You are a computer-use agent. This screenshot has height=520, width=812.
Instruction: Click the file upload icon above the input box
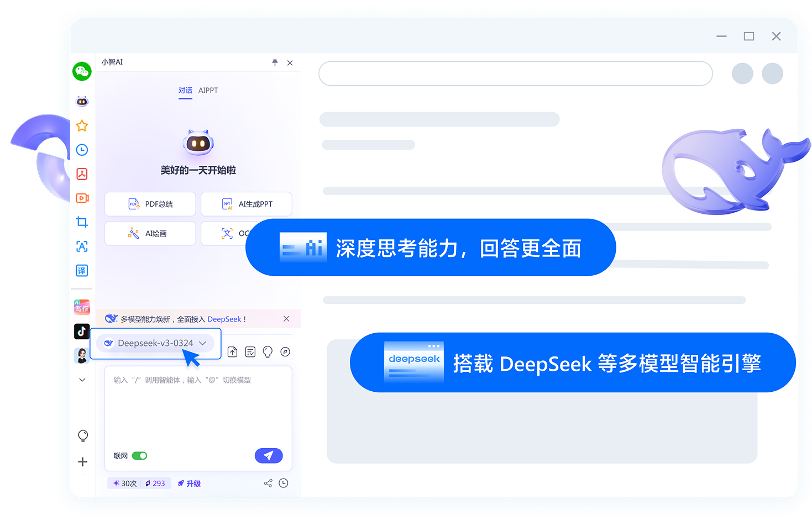[232, 351]
